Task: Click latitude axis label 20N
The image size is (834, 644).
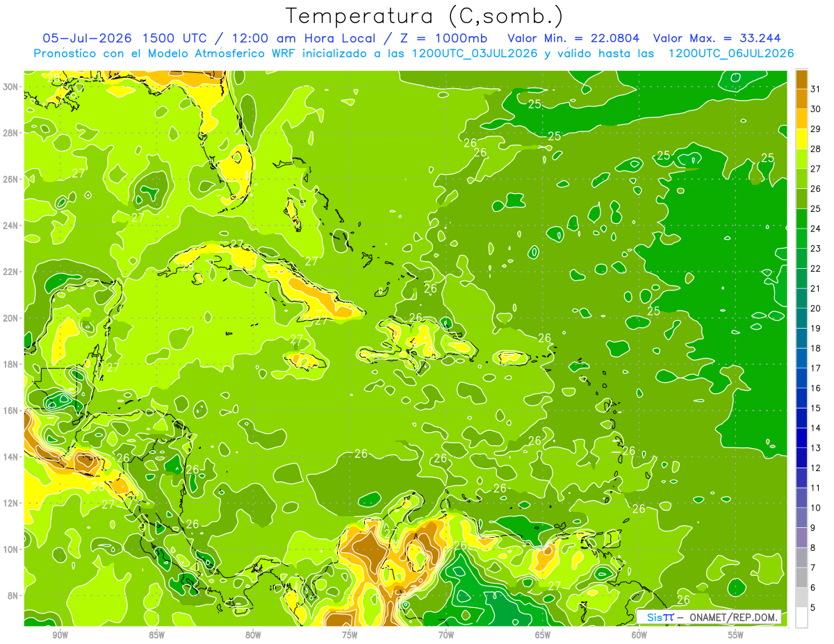Action: click(12, 318)
